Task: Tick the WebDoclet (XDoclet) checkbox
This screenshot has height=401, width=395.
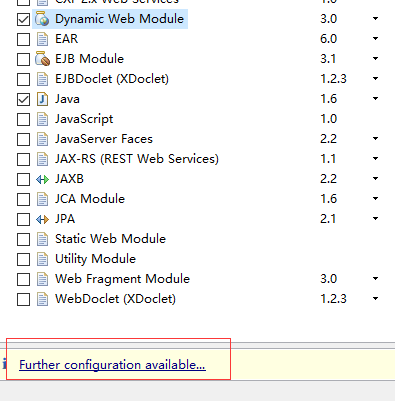Action: (x=23, y=299)
